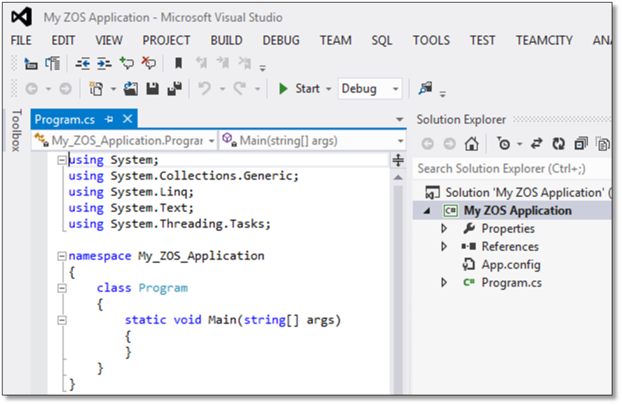Open the TEAMCITY menu
This screenshot has height=405, width=622.
[x=544, y=40]
